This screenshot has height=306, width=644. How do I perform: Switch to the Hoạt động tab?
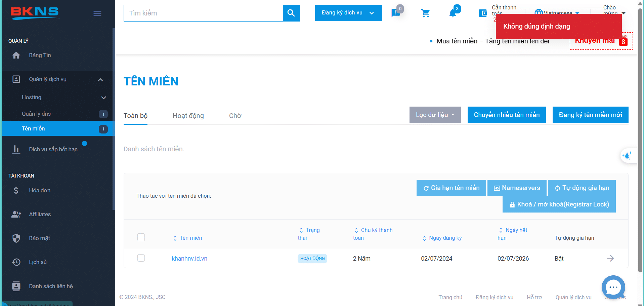(x=188, y=115)
